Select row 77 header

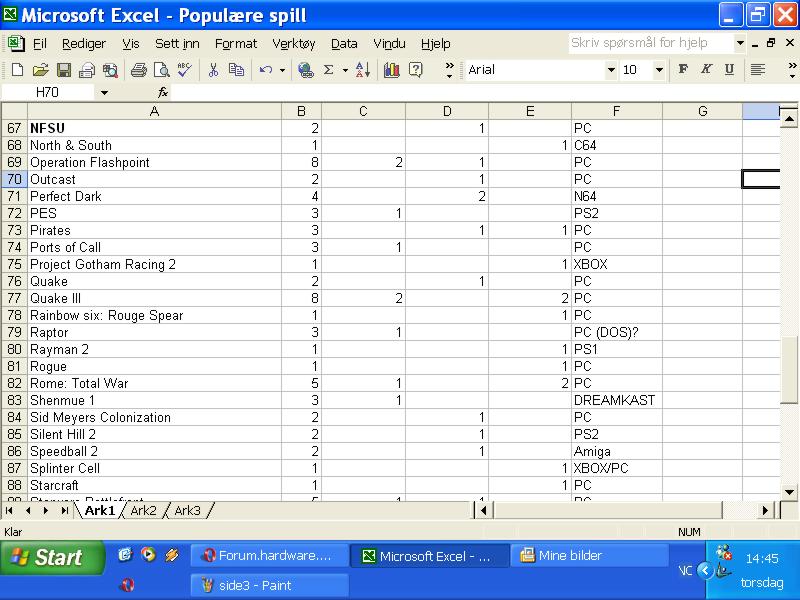tap(14, 298)
